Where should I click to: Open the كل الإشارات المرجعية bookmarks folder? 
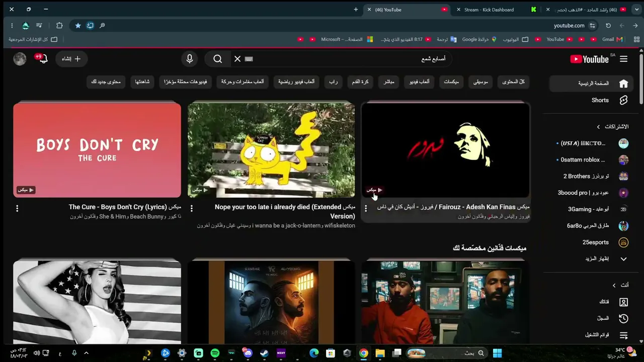coord(33,39)
